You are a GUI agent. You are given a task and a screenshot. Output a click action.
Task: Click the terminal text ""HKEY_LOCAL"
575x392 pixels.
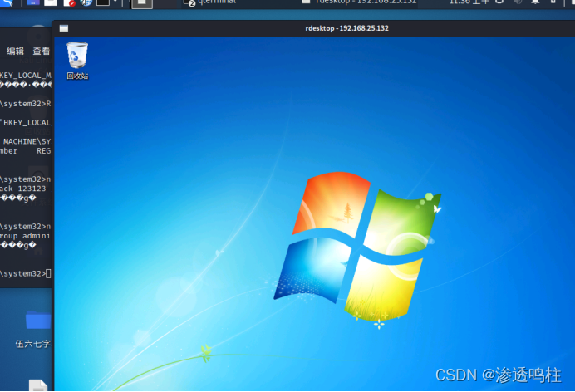point(25,123)
